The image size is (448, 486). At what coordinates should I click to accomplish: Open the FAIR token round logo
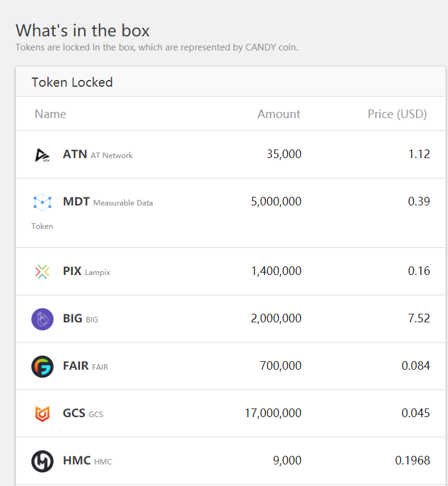click(x=42, y=367)
